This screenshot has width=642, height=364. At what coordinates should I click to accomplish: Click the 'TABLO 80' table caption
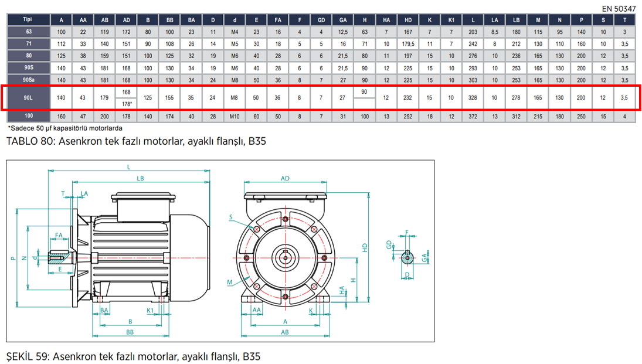click(132, 141)
